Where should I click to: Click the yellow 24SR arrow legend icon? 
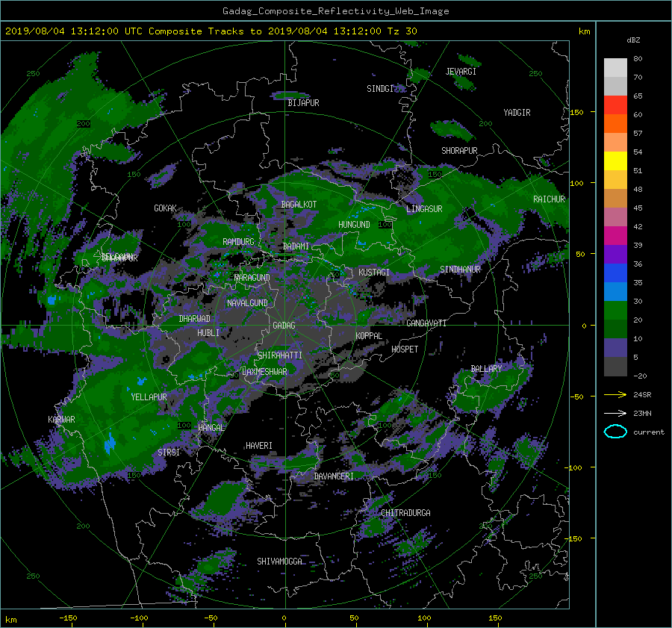pyautogui.click(x=615, y=394)
